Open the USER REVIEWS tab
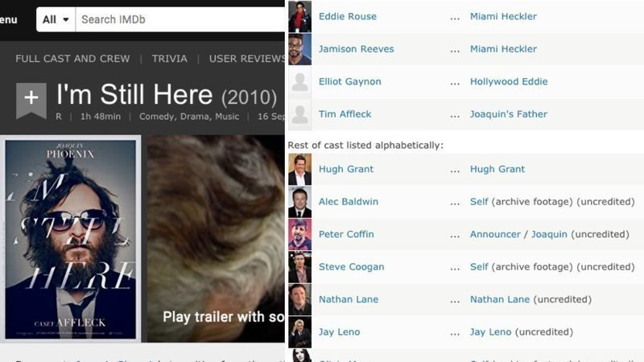The width and height of the screenshot is (644, 362). coord(245,59)
